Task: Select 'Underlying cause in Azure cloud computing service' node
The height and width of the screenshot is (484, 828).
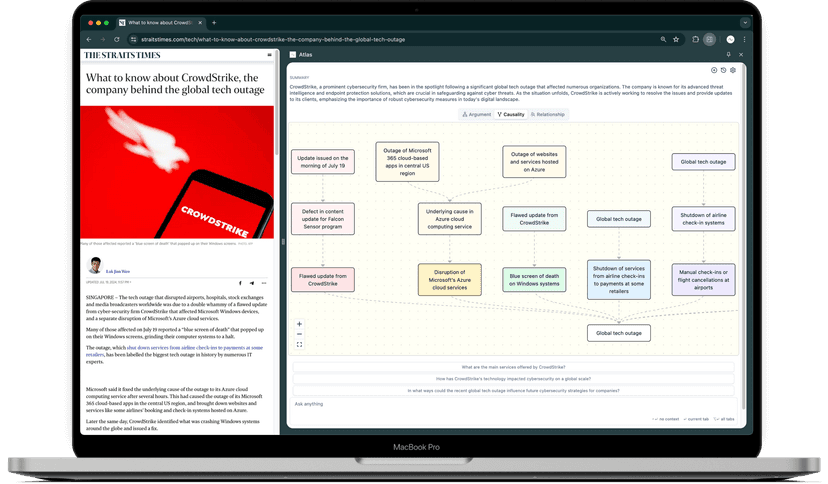Action: click(449, 219)
